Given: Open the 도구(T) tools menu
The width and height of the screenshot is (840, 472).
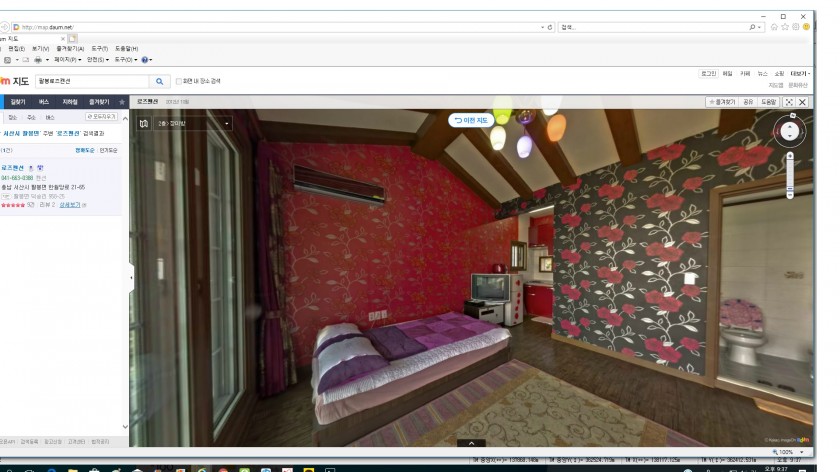Looking at the screenshot, I should (x=99, y=49).
